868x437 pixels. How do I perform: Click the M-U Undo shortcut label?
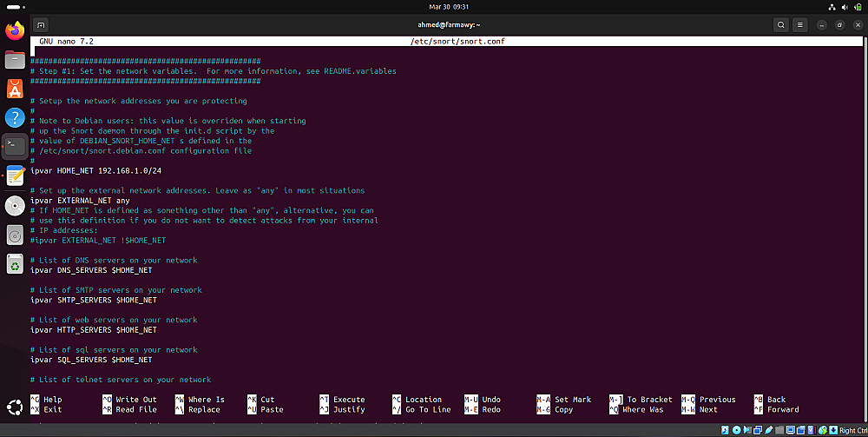[482, 400]
